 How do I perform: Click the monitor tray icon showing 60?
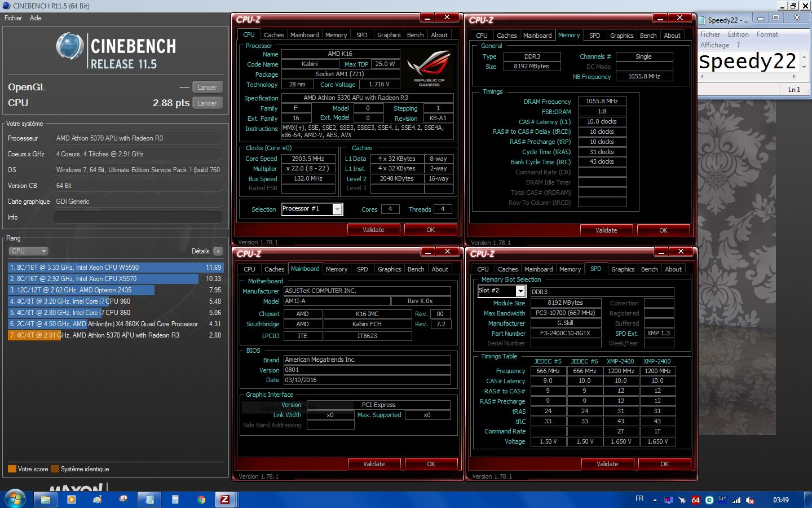(x=668, y=500)
